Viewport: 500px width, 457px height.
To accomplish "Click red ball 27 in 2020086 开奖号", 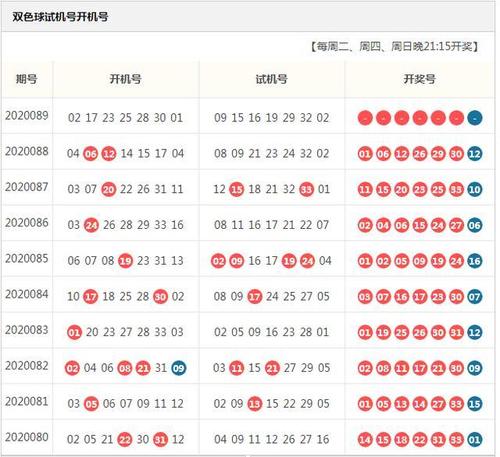I will [x=456, y=225].
